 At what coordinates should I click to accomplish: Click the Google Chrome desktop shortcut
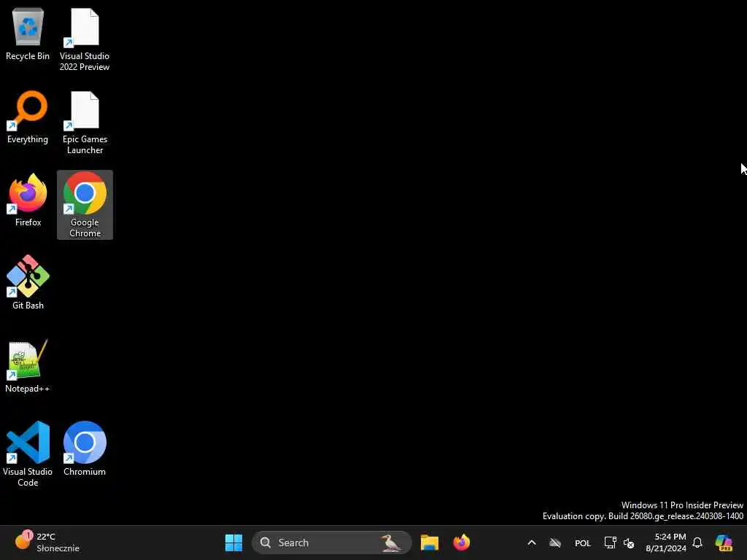tap(85, 205)
